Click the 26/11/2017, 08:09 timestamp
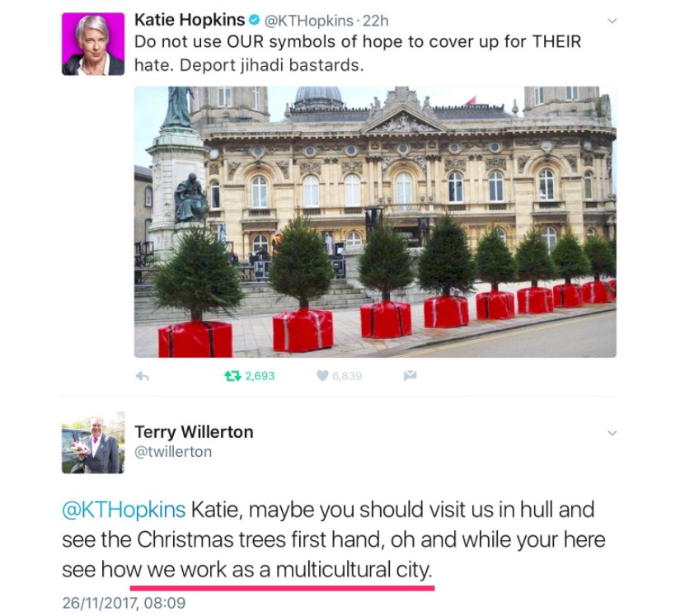Viewport: 685px width, 616px height. (x=124, y=603)
